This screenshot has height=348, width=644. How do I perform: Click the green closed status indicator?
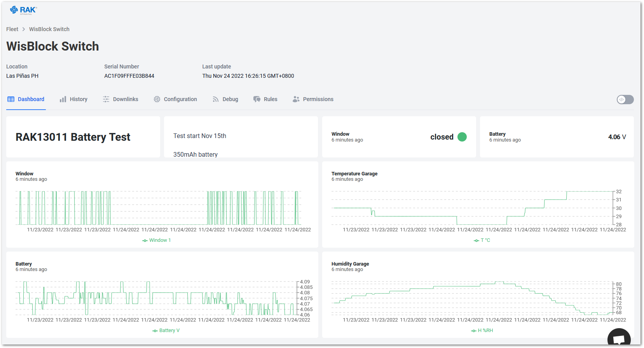(462, 137)
